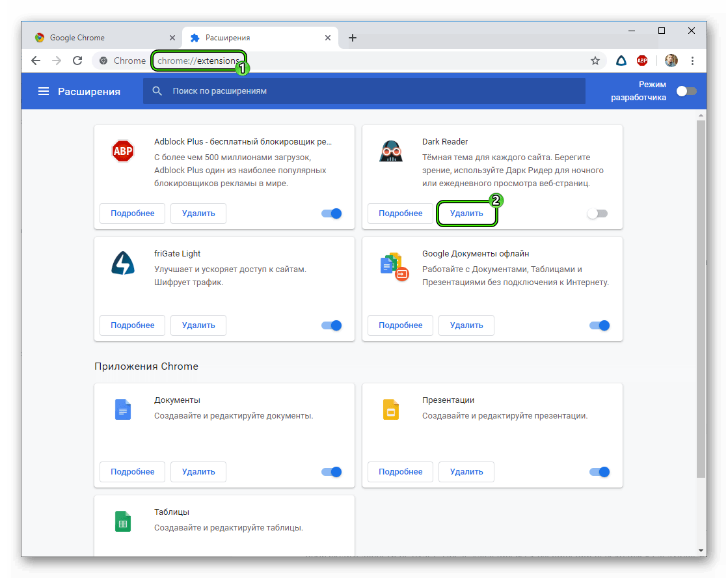Open Подробнее for Документы app
The height and width of the screenshot is (578, 728).
[132, 472]
